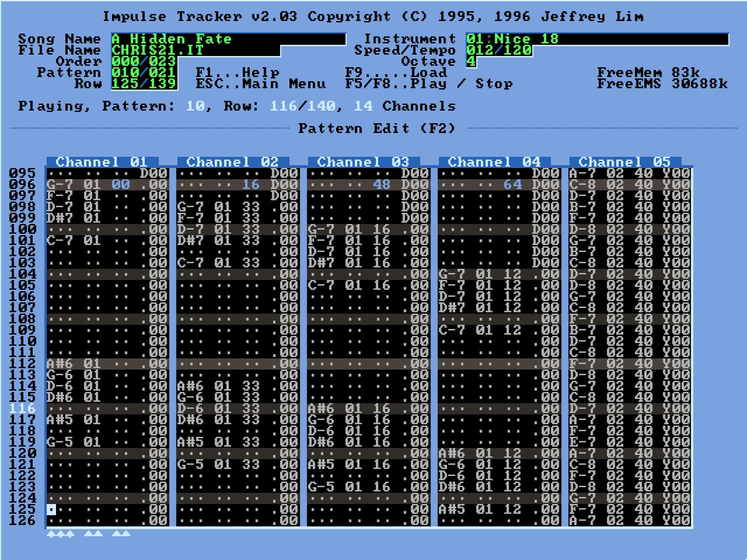
Task: Select the A#5 note in Channel 04 row 125
Action: pyautogui.click(x=453, y=510)
